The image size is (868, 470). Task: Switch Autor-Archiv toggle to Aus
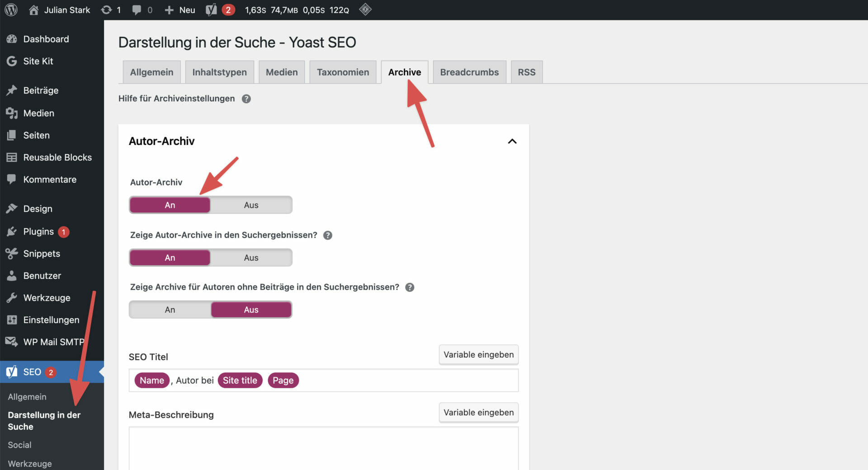pos(251,205)
